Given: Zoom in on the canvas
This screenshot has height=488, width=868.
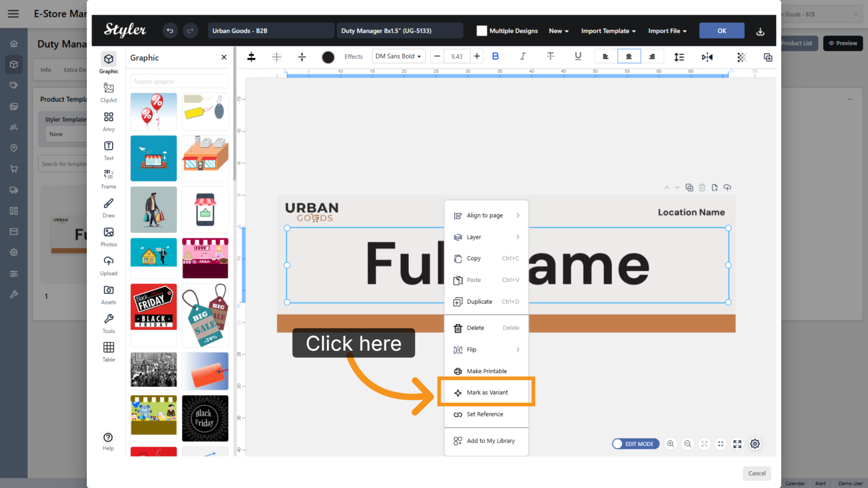Looking at the screenshot, I should click(x=670, y=444).
